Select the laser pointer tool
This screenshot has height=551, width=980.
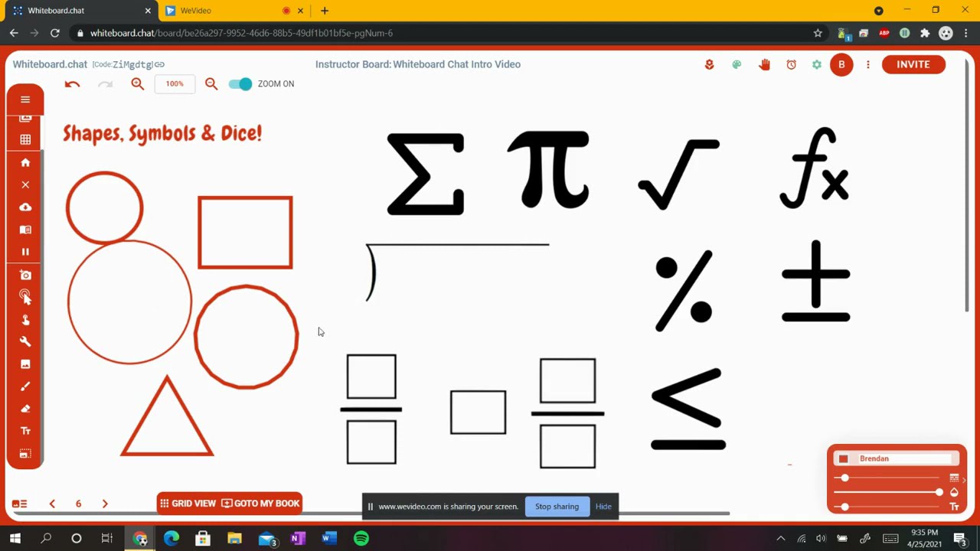[x=25, y=297]
